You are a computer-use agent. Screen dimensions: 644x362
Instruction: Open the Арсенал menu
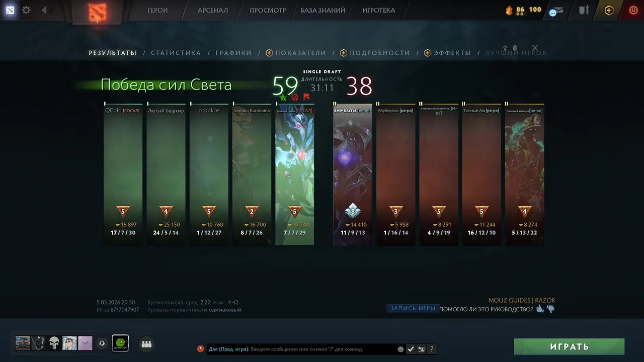(x=213, y=10)
